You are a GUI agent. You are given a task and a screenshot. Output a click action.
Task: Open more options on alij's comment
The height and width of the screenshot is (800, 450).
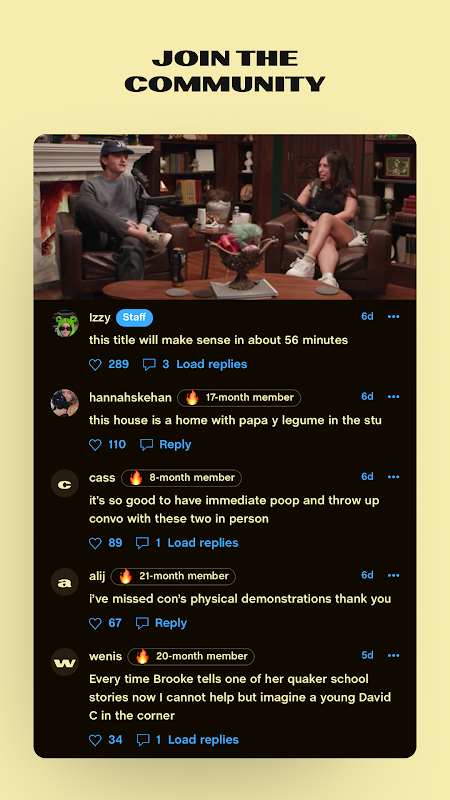tap(393, 575)
